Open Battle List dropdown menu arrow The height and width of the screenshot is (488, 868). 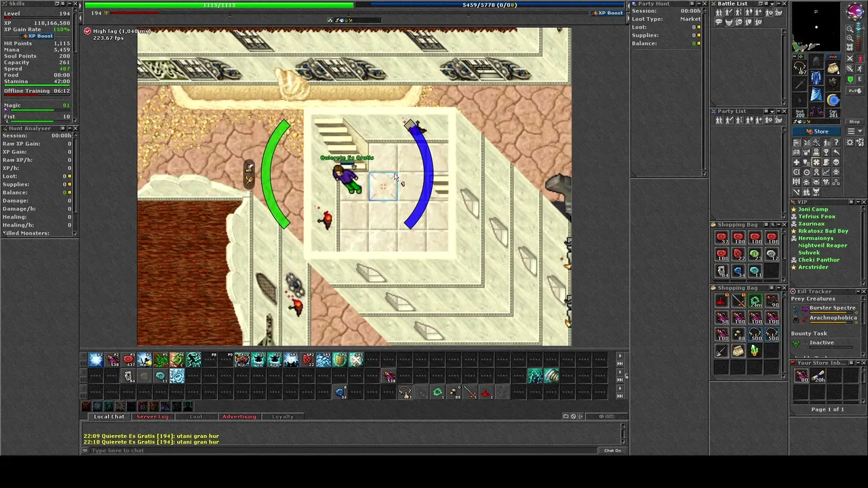[772, 4]
